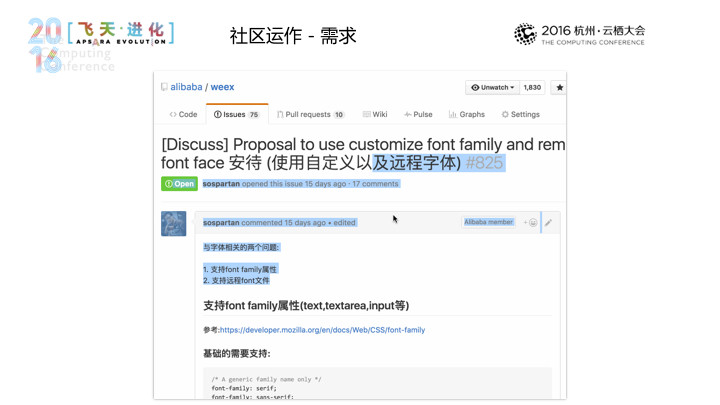Click the Pull requests branch icon
The width and height of the screenshot is (720, 405).
tap(280, 114)
